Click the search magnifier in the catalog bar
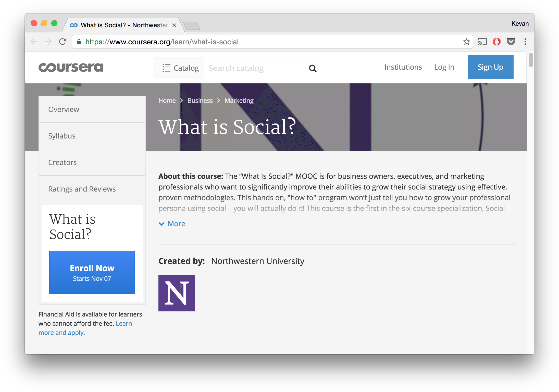 [x=312, y=68]
